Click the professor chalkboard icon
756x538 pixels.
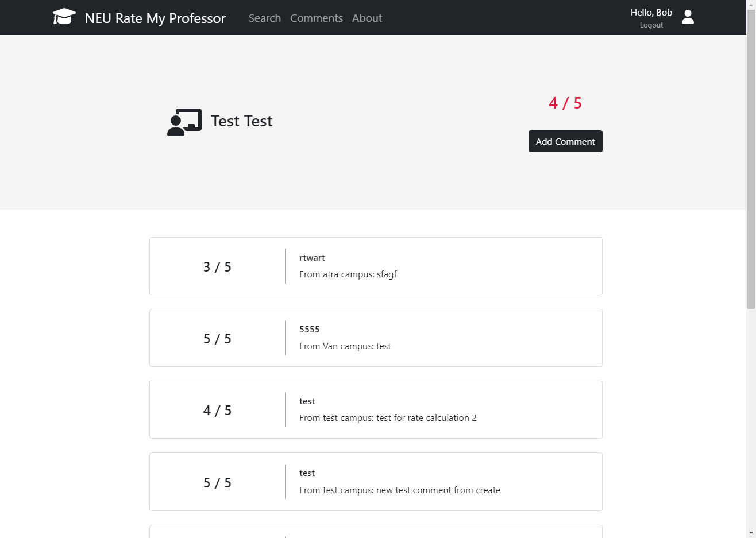(x=184, y=122)
